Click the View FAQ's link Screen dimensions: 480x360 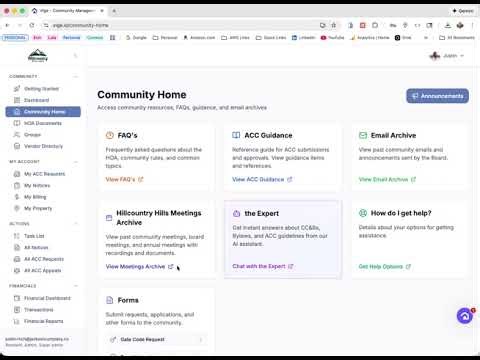(x=124, y=179)
